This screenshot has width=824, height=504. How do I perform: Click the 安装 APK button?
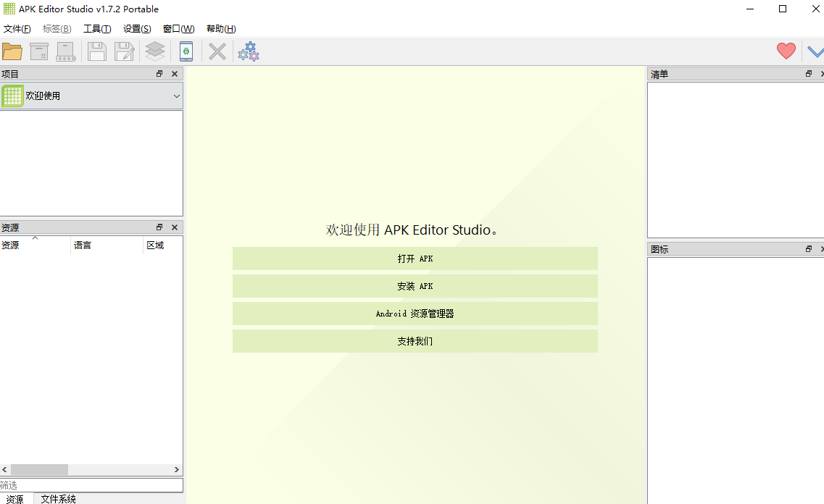(415, 286)
